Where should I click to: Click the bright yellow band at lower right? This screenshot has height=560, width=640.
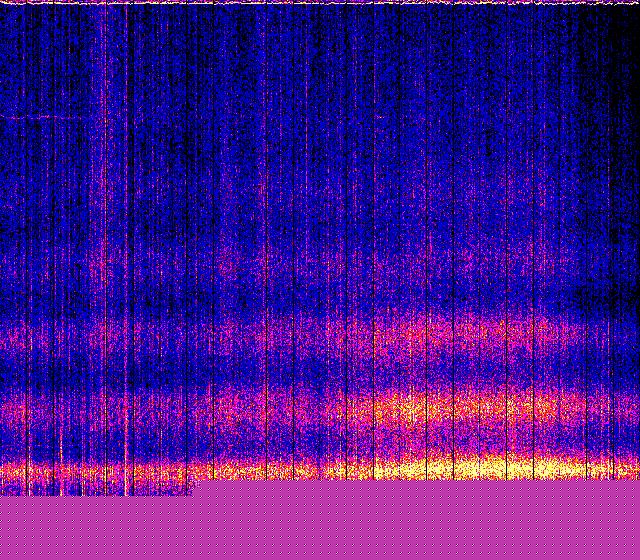pos(500,466)
